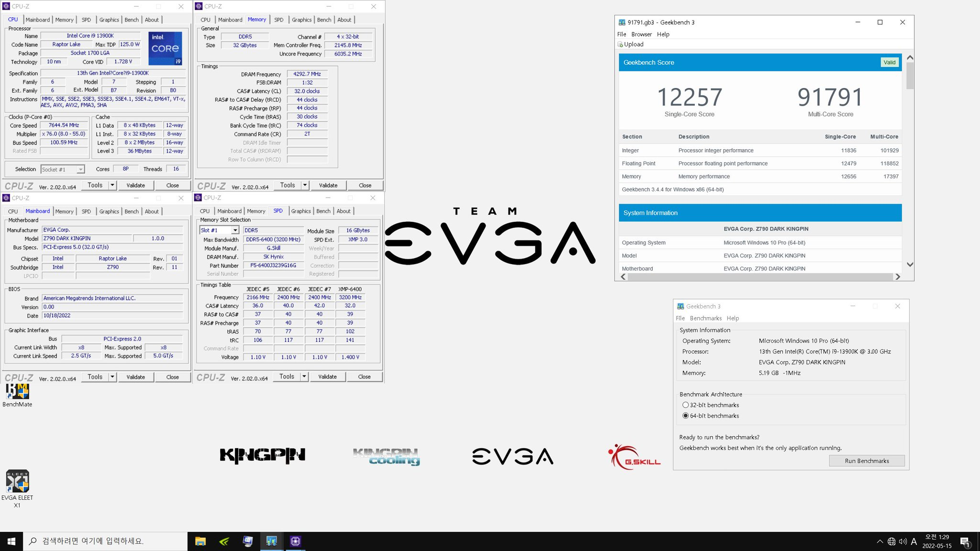Open notification center icon

pos(965,542)
